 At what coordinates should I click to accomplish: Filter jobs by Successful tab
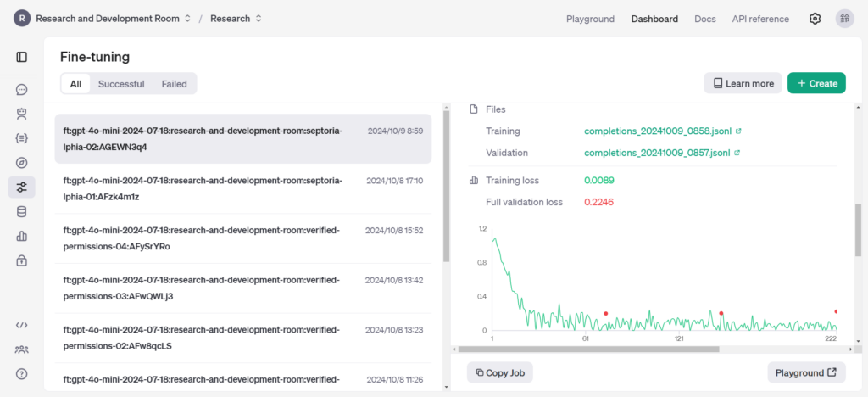(121, 84)
